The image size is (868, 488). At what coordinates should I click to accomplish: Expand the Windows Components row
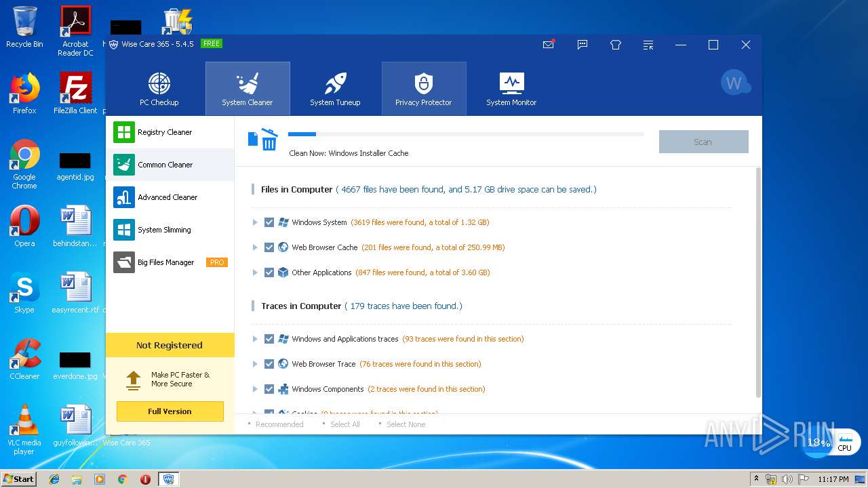pyautogui.click(x=255, y=389)
